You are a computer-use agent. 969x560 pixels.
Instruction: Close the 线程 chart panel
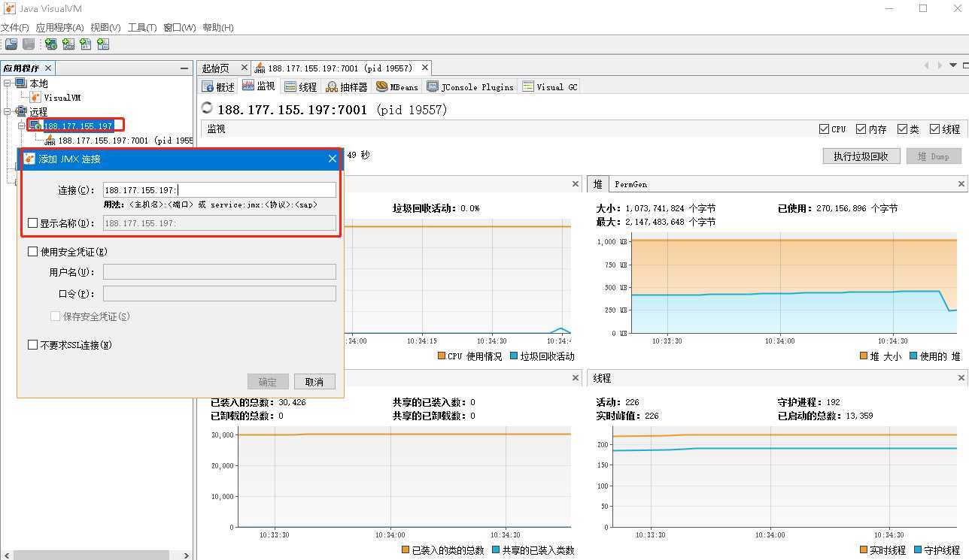(961, 377)
